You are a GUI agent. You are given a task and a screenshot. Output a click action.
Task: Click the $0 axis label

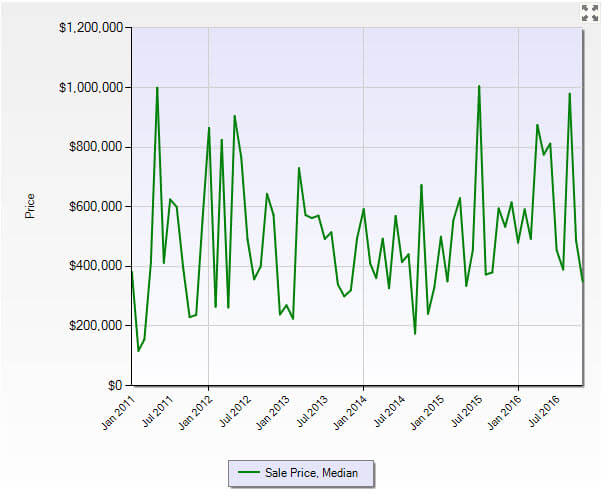pyautogui.click(x=115, y=385)
